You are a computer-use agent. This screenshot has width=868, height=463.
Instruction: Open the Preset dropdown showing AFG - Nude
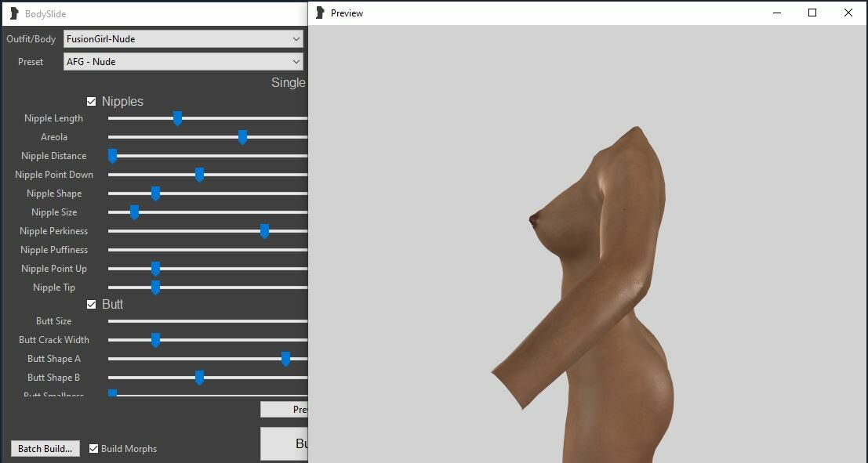click(x=183, y=61)
